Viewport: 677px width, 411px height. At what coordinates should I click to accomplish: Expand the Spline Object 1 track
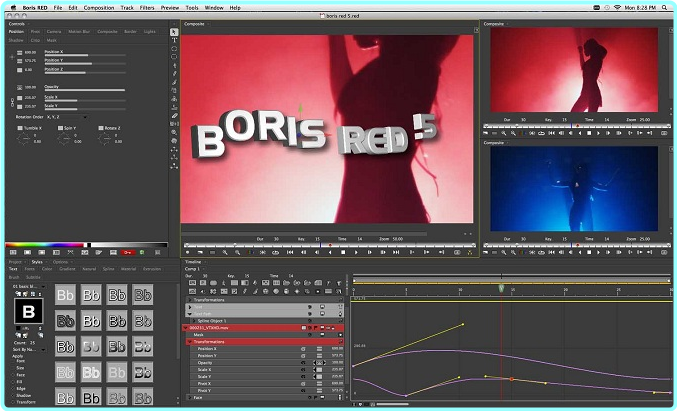coord(194,321)
